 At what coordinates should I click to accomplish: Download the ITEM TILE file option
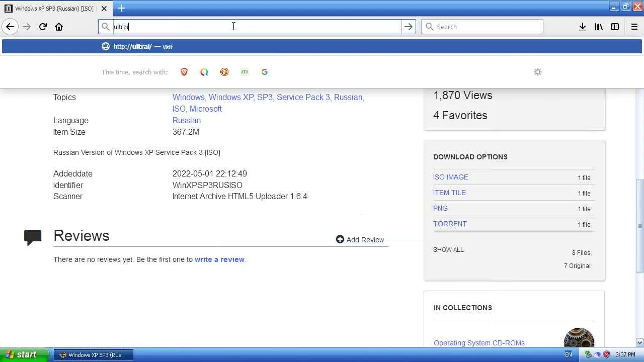click(449, 193)
